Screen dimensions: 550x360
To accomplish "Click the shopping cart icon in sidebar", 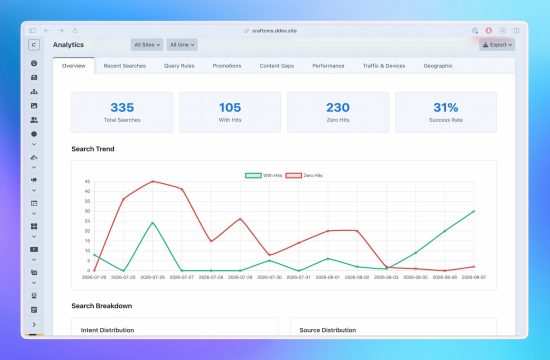I will pyautogui.click(x=34, y=272).
